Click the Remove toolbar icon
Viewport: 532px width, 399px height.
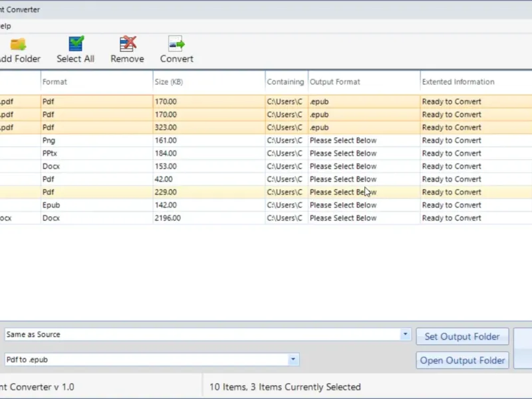click(128, 44)
